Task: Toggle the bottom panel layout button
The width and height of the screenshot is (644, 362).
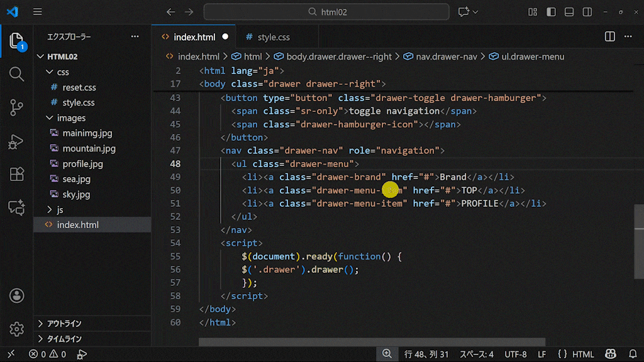Action: 569,12
